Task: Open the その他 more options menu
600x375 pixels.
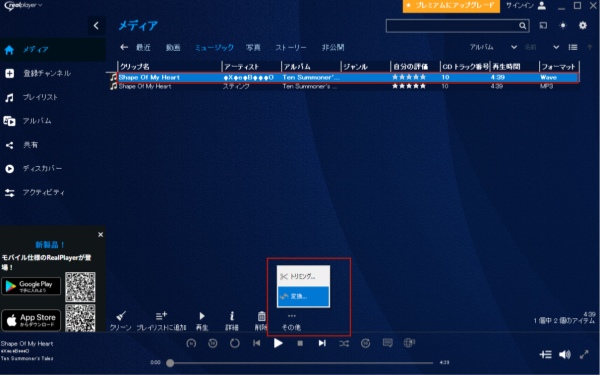Action: 291,321
